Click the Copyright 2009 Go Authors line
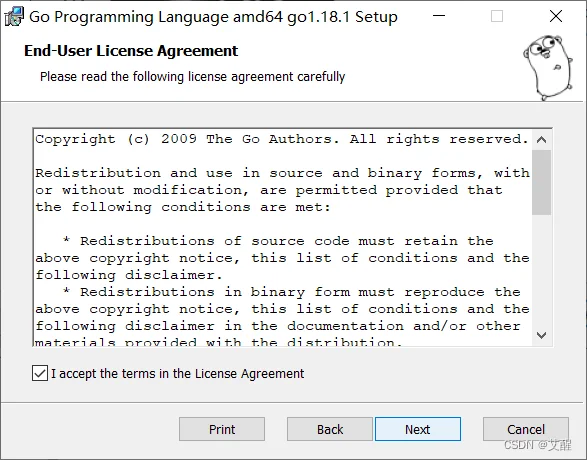587x460 pixels. (x=282, y=139)
